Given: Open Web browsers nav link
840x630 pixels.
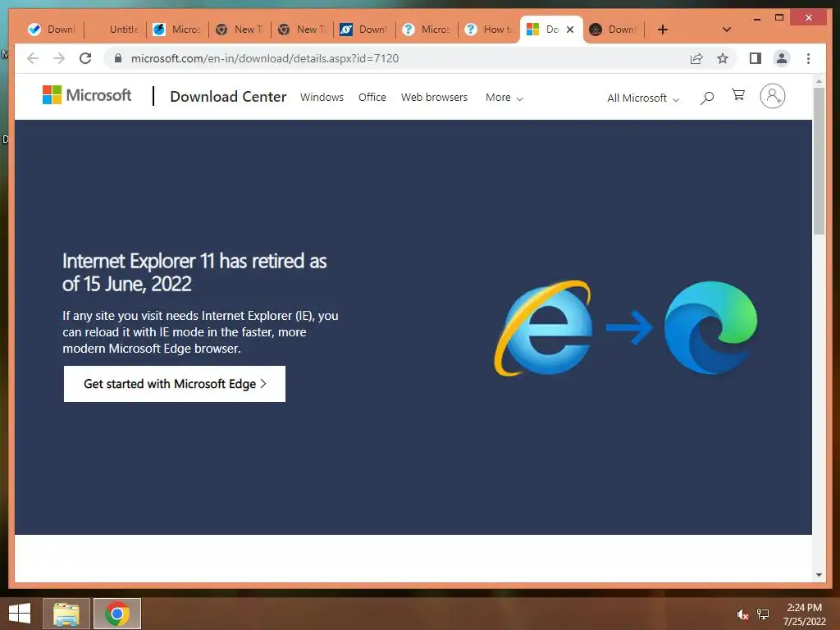Looking at the screenshot, I should coord(435,98).
